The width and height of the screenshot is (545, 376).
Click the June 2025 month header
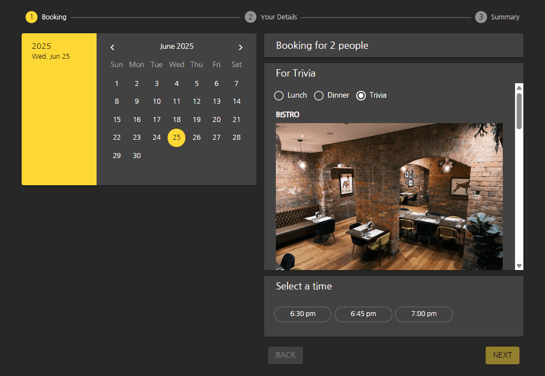click(x=177, y=47)
